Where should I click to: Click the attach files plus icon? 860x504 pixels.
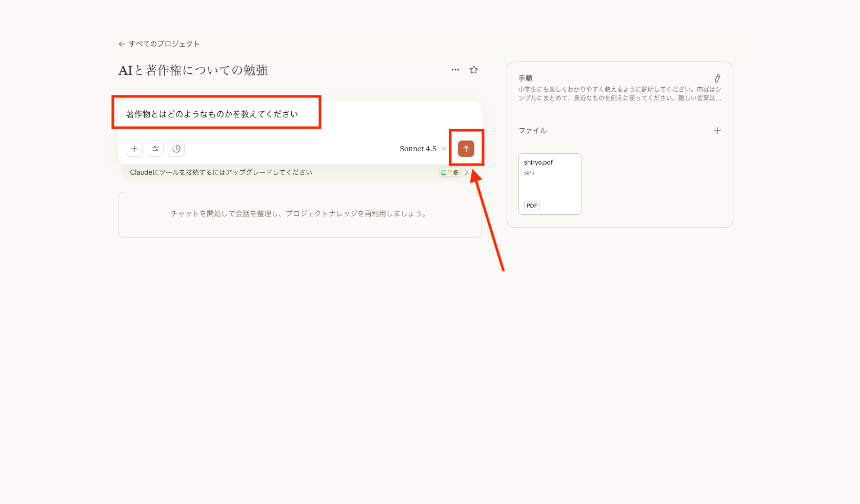(134, 148)
